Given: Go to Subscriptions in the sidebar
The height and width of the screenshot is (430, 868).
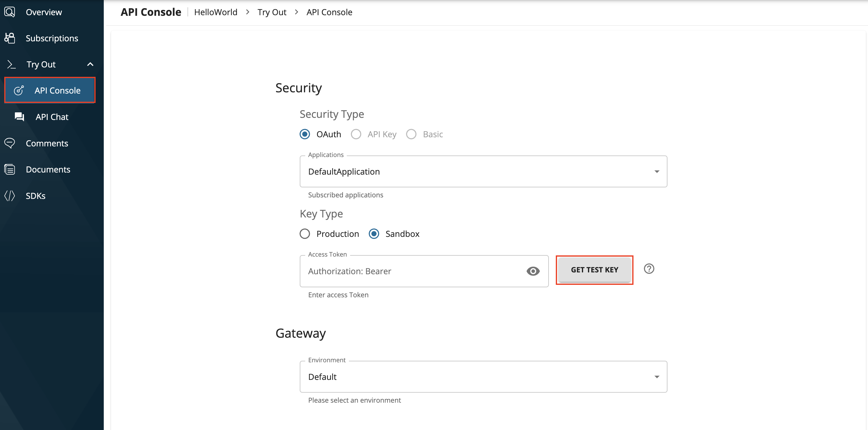Looking at the screenshot, I should point(52,38).
